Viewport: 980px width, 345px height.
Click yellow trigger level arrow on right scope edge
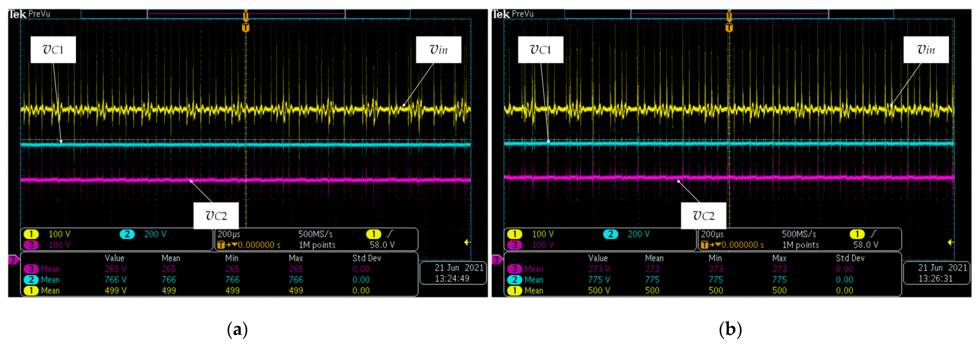tap(950, 242)
